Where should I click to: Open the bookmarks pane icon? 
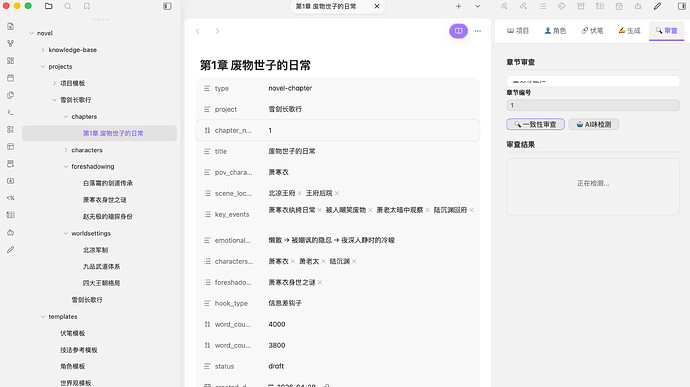tap(87, 6)
